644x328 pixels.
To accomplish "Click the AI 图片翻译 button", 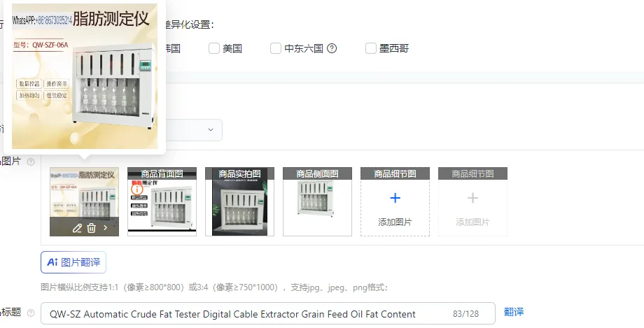I will [x=73, y=262].
